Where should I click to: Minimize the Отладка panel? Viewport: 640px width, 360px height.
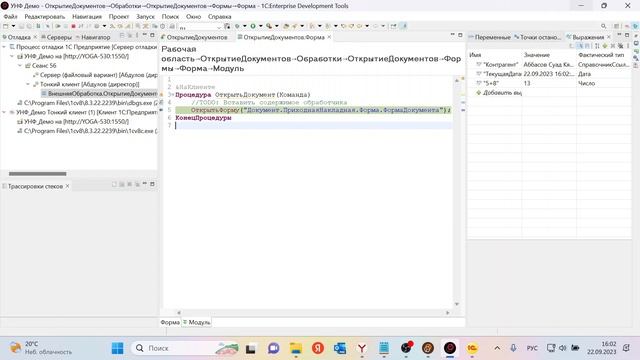(x=144, y=35)
